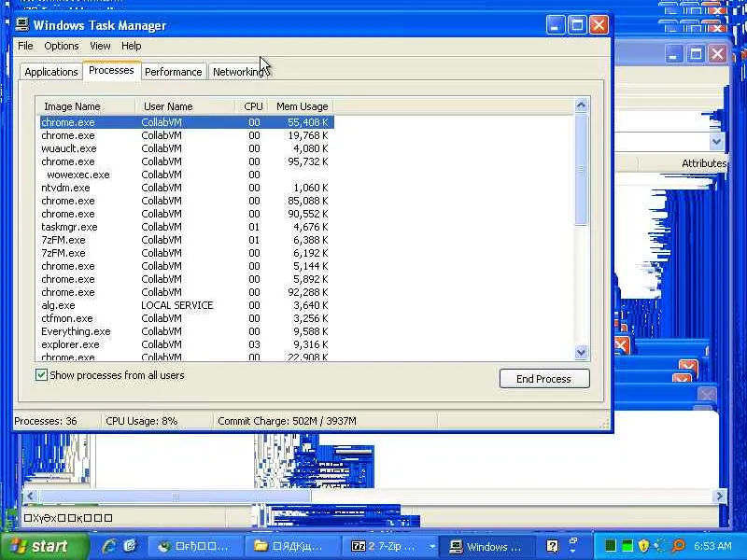The height and width of the screenshot is (560, 747).
Task: Select the 7zFM.exe using 6,388 K
Action: [x=187, y=240]
